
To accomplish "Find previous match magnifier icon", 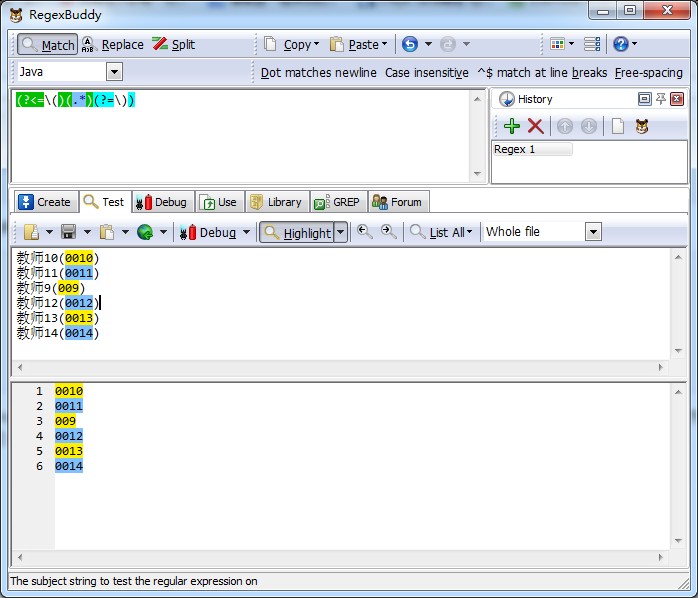I will 365,232.
